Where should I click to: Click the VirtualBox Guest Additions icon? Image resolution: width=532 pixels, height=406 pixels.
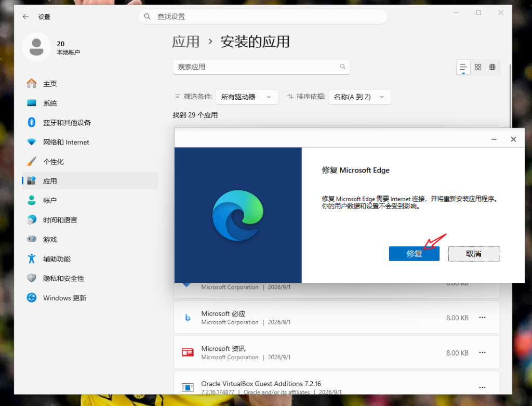tap(187, 387)
